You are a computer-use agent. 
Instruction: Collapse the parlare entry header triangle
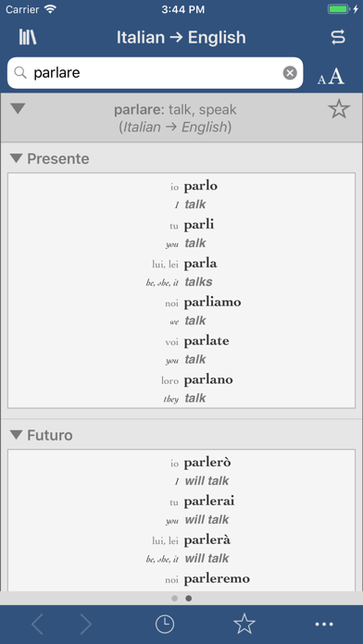click(19, 109)
